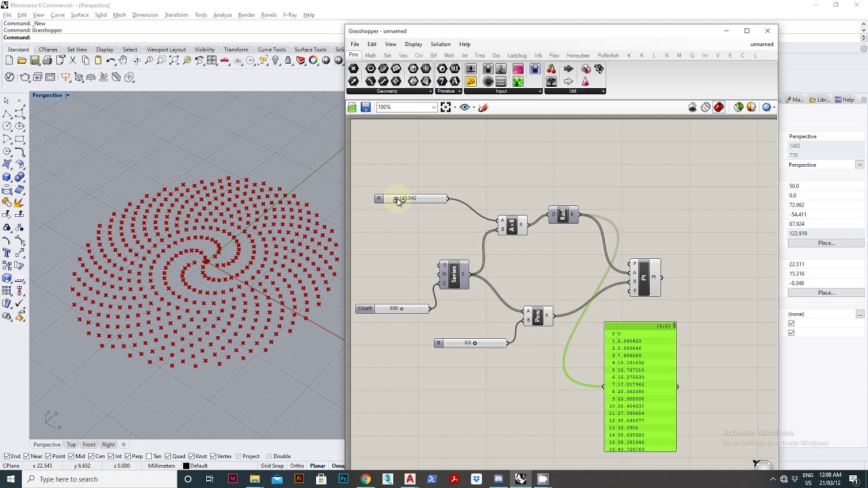
Task: Click the B slider showing 0.5
Action: tap(471, 343)
